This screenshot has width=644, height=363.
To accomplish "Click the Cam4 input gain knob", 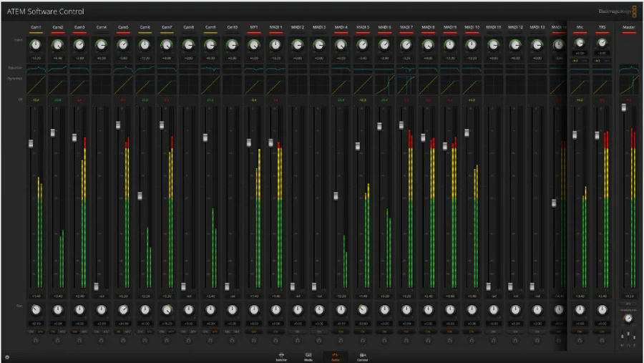I will click(x=102, y=44).
